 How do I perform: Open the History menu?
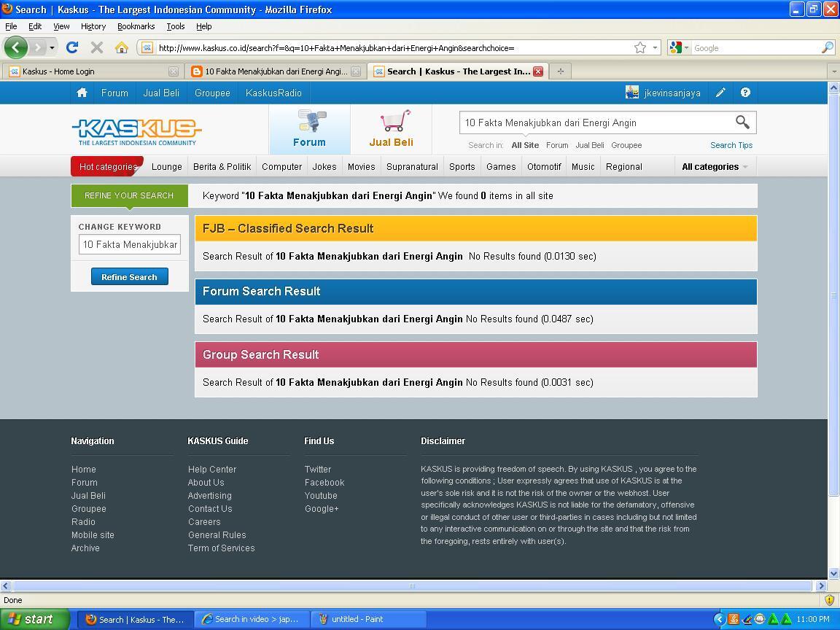93,26
